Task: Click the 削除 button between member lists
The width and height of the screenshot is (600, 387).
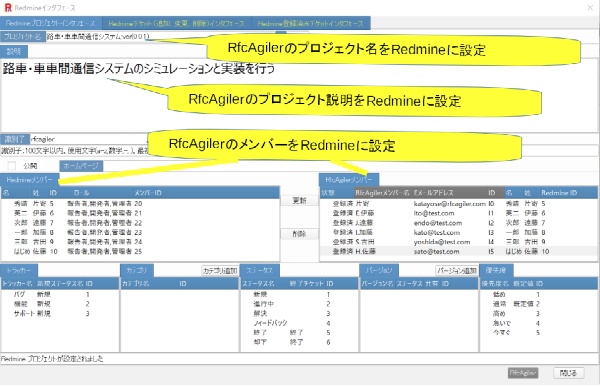Action: pos(299,234)
